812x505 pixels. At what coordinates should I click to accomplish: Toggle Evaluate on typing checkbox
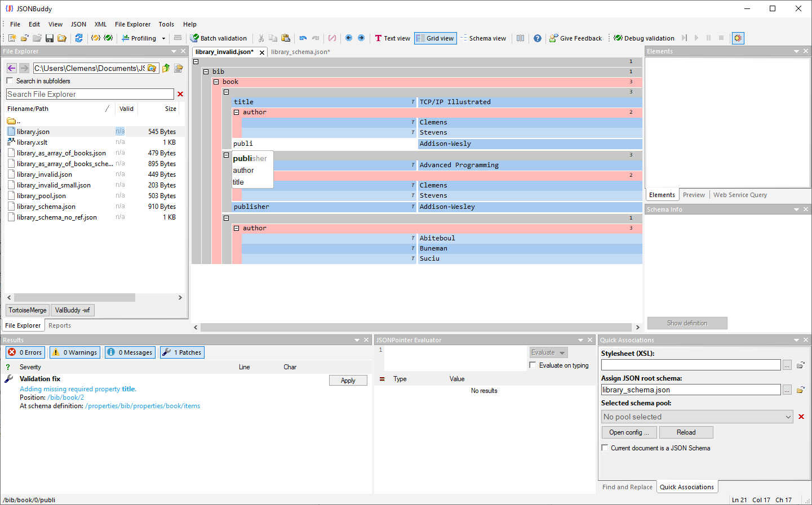click(533, 365)
